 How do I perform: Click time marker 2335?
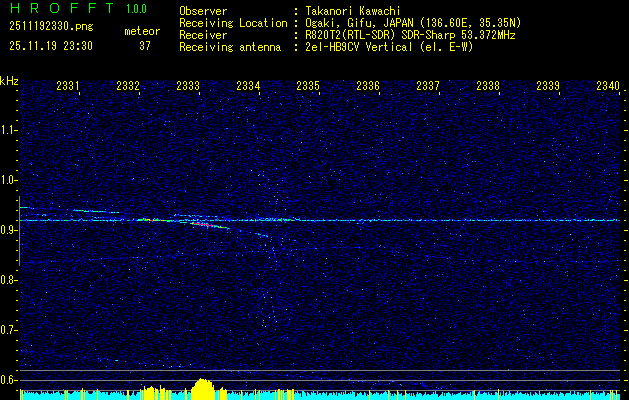point(308,85)
